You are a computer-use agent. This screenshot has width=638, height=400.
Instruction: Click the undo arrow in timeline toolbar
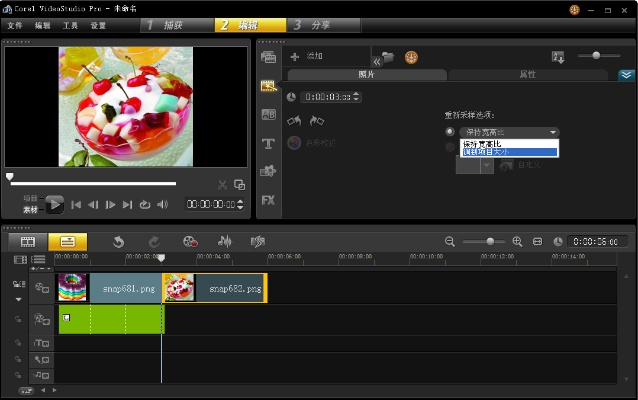coord(118,241)
